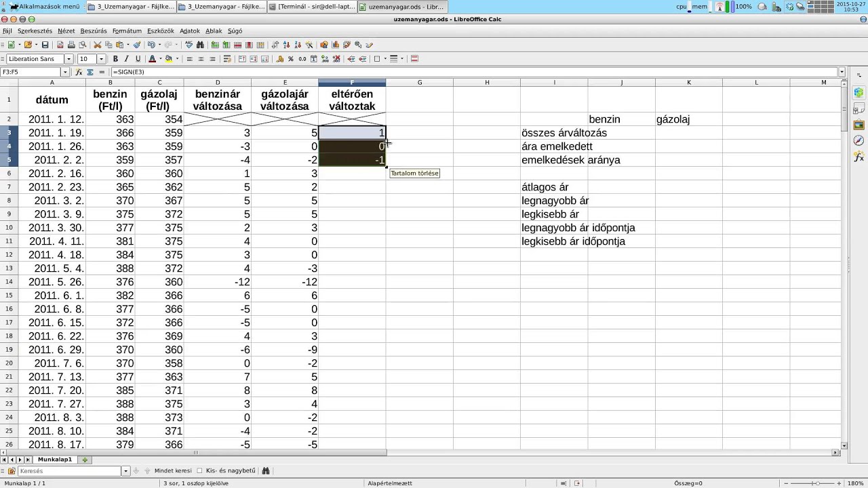Image resolution: width=868 pixels, height=488 pixels.
Task: Click Mindet keresi button
Action: click(172, 470)
